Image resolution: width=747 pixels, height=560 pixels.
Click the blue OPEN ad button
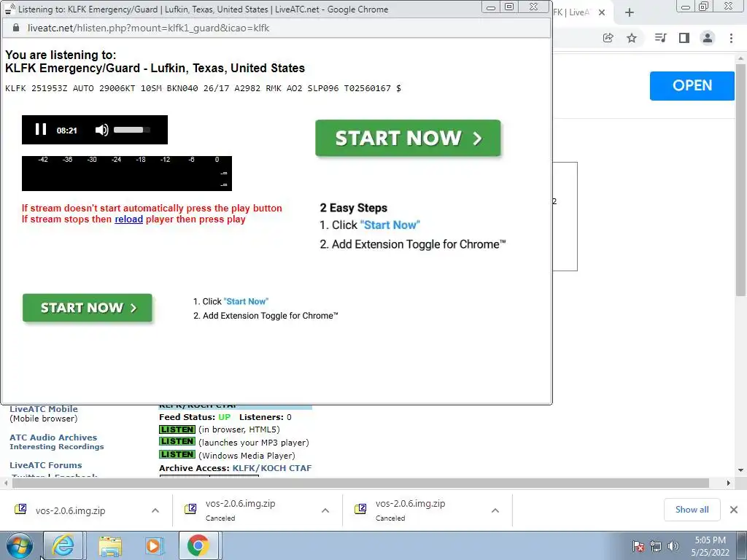click(692, 86)
